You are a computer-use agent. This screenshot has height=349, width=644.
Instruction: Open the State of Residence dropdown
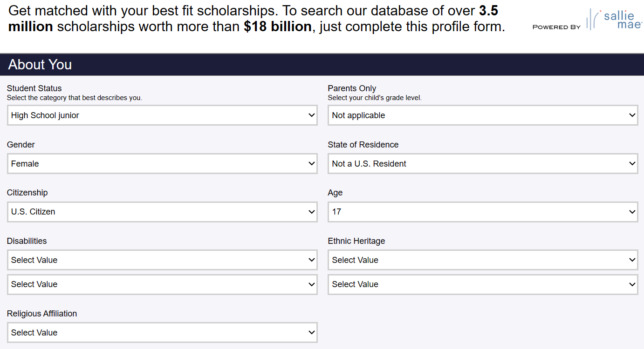click(x=483, y=163)
